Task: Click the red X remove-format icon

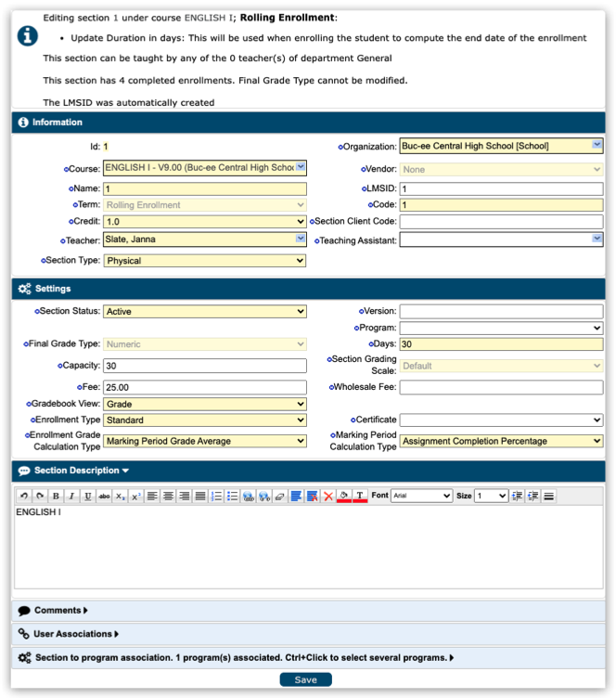Action: 327,497
